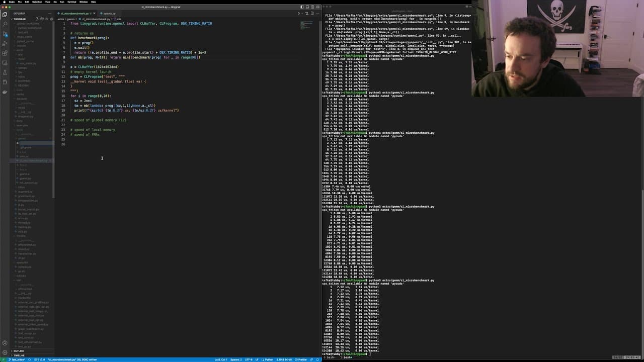Click 'a = CLBuffer(1024*1024*4)' on line 10
644x362 pixels.
pyautogui.click(x=95, y=67)
